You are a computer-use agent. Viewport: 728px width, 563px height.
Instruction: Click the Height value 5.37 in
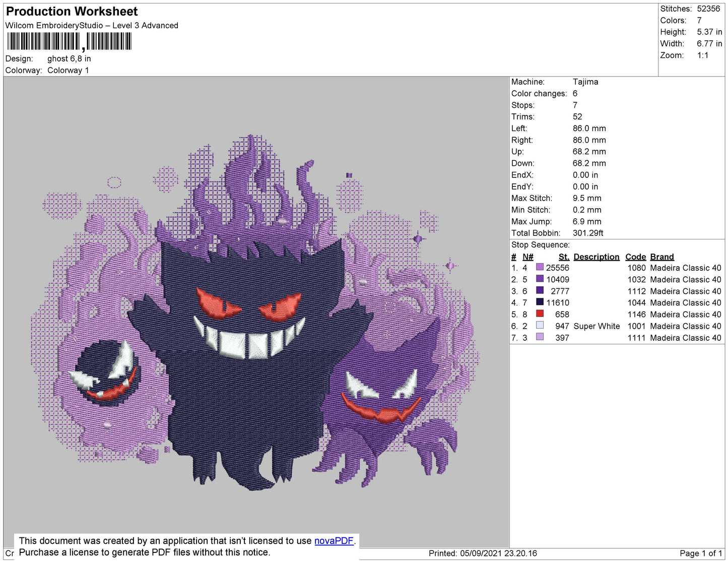(x=709, y=32)
